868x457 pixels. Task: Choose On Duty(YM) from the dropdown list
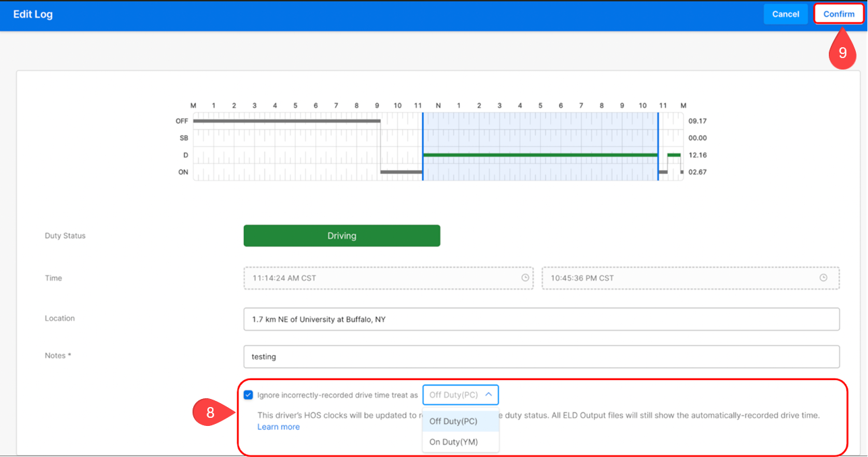coord(453,442)
